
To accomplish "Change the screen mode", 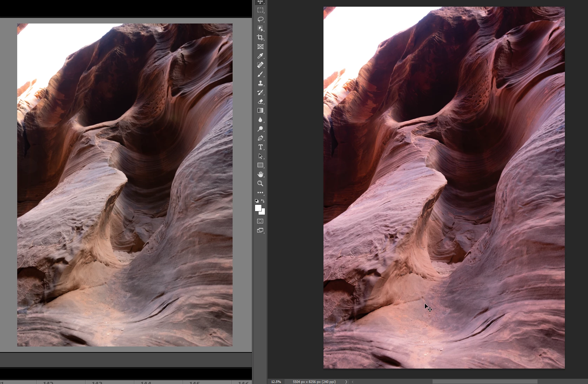I will (x=260, y=230).
